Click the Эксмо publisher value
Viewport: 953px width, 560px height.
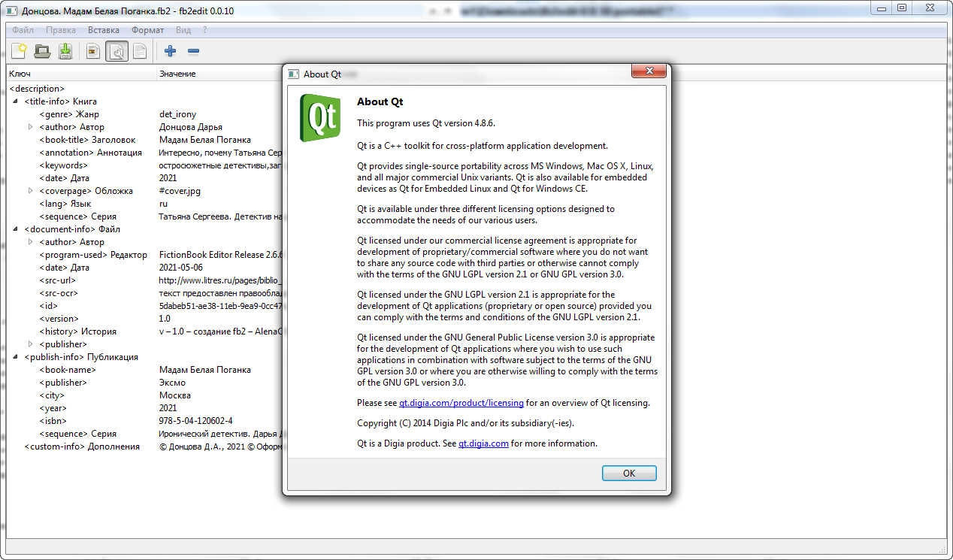pos(172,382)
